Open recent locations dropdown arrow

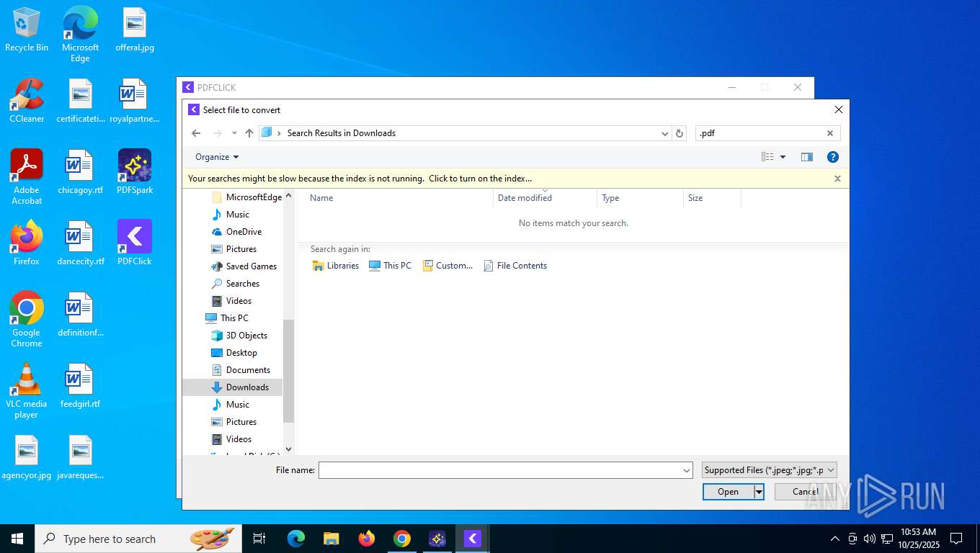[234, 133]
